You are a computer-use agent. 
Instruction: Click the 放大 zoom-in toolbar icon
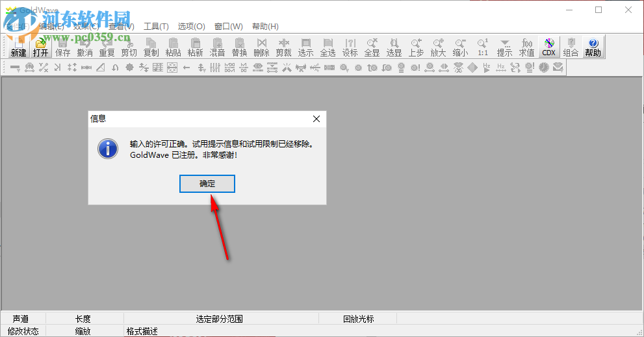click(x=438, y=47)
